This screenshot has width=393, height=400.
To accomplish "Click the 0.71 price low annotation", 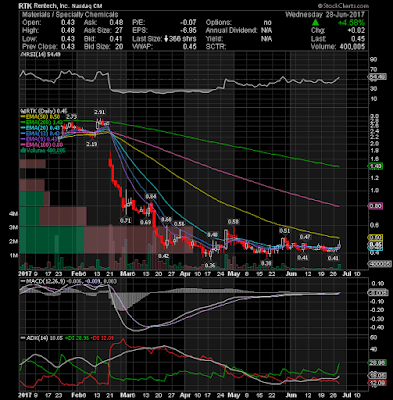I will click(x=126, y=220).
